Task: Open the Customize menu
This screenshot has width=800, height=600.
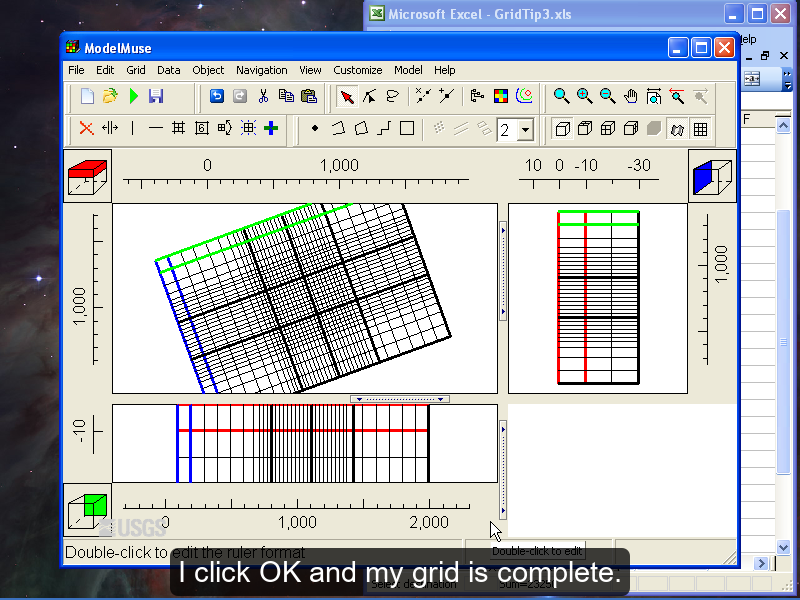Action: 358,70
